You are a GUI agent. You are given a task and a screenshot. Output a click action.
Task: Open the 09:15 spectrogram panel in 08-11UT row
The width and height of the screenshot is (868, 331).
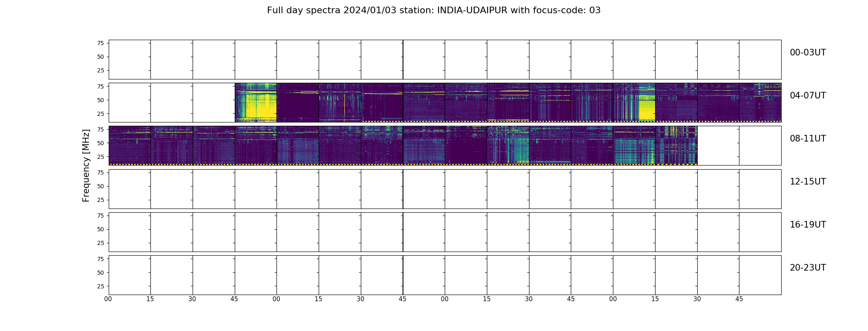point(340,146)
